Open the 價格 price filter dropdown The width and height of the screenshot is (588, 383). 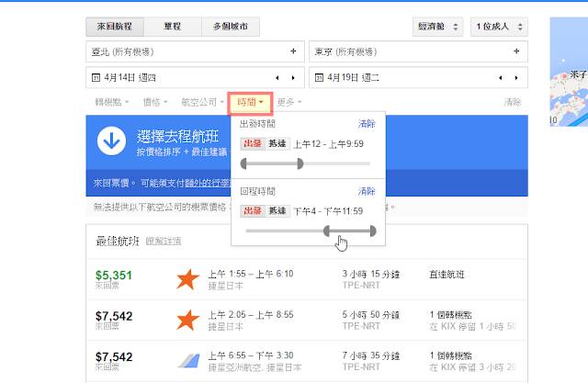tap(155, 102)
